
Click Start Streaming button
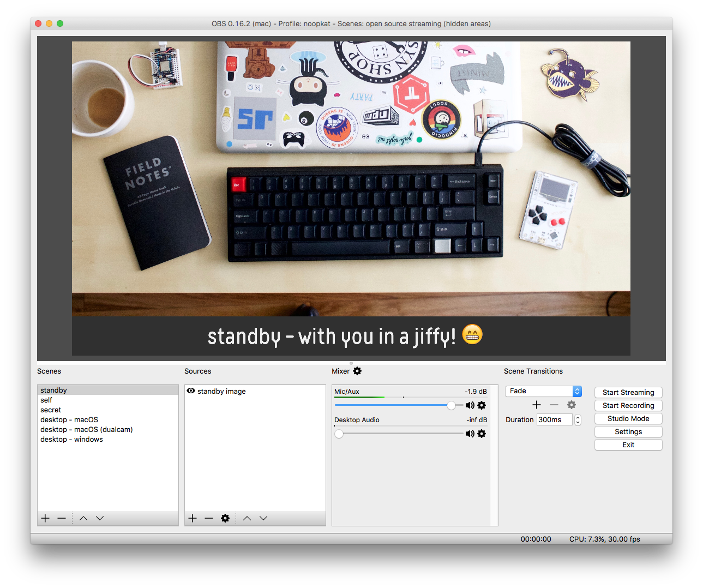628,392
